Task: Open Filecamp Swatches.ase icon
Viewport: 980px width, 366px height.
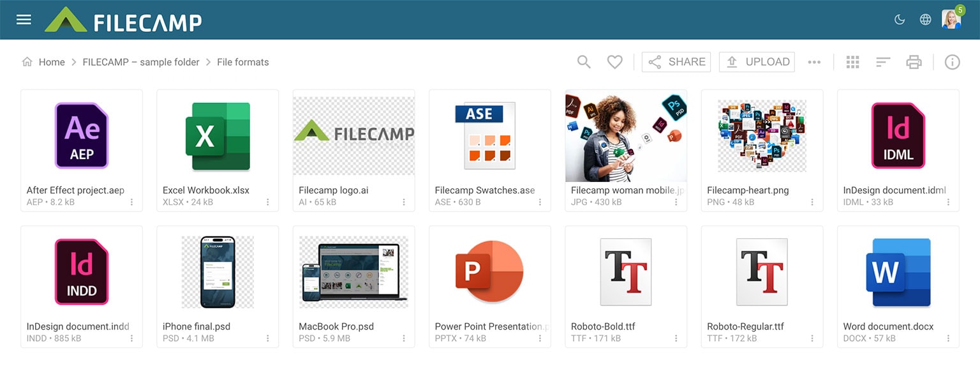Action: (x=486, y=135)
